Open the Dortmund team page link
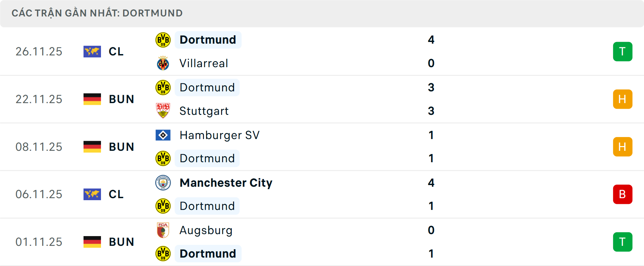 pos(208,39)
